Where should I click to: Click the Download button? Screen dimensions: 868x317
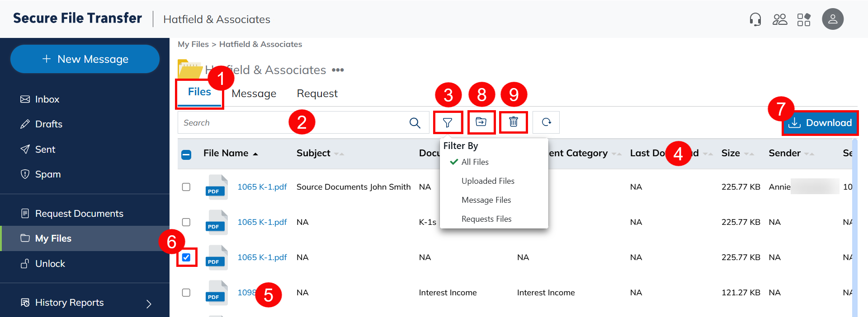(x=820, y=123)
